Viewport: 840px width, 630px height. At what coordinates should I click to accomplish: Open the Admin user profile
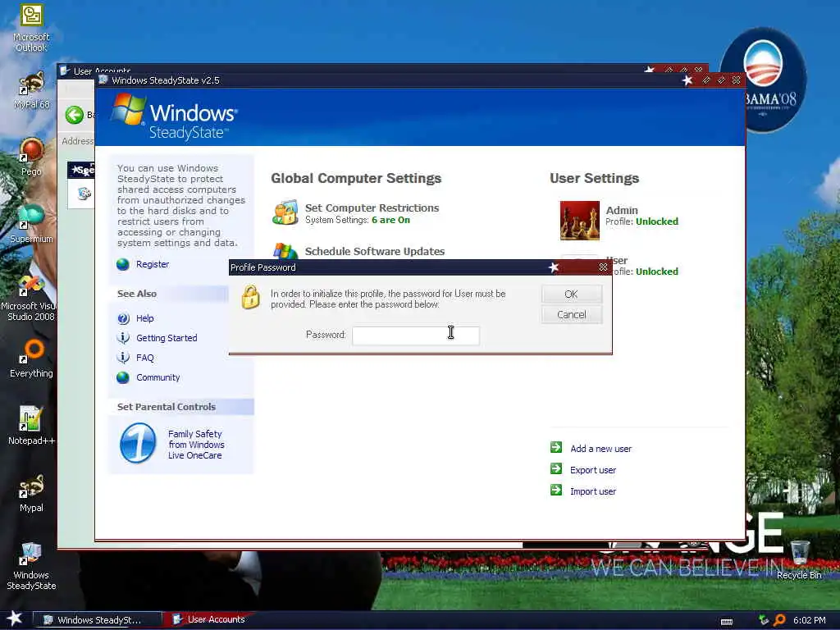[622, 211]
